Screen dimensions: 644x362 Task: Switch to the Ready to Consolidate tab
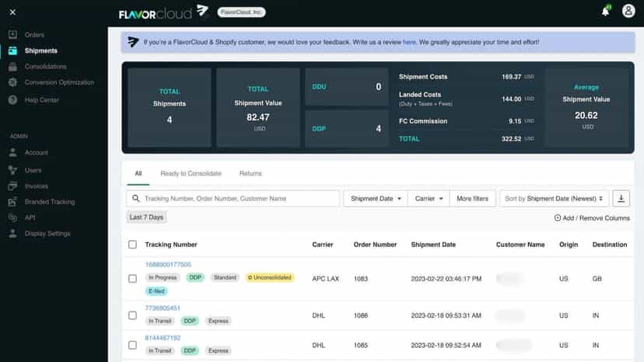click(191, 173)
